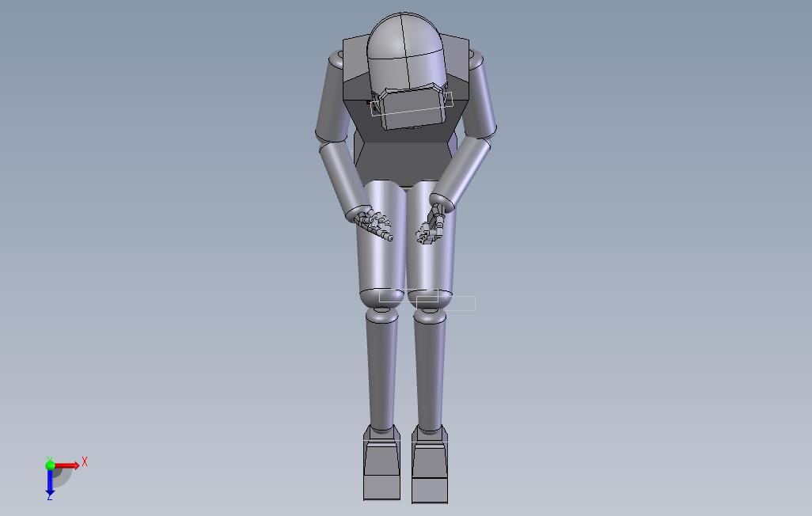
Task: Click the blue Z axis arrow on triad
Action: 50,482
